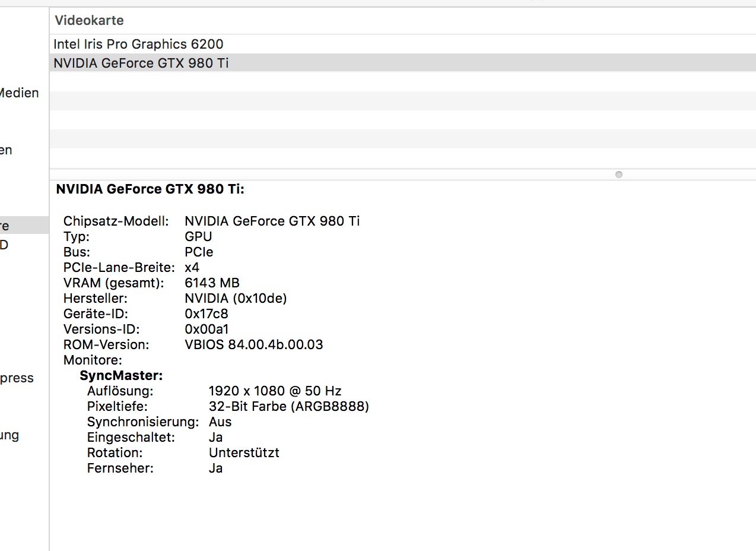Image resolution: width=756 pixels, height=551 pixels.
Task: Click the Rotation value Unterstützt
Action: 244,452
